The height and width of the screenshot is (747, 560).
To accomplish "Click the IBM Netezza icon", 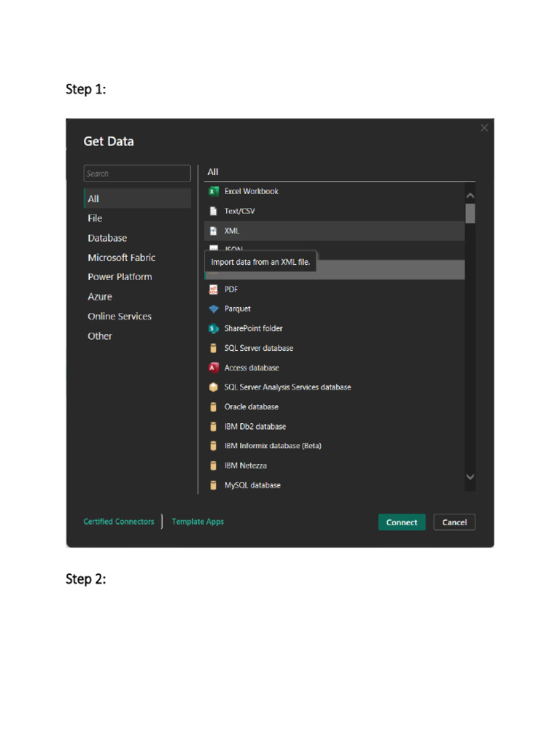I will point(214,465).
